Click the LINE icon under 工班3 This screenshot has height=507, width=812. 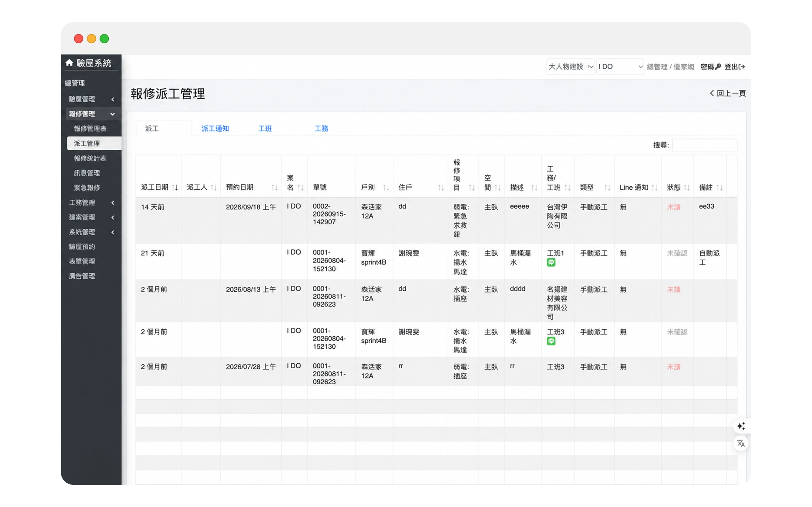pyautogui.click(x=551, y=341)
